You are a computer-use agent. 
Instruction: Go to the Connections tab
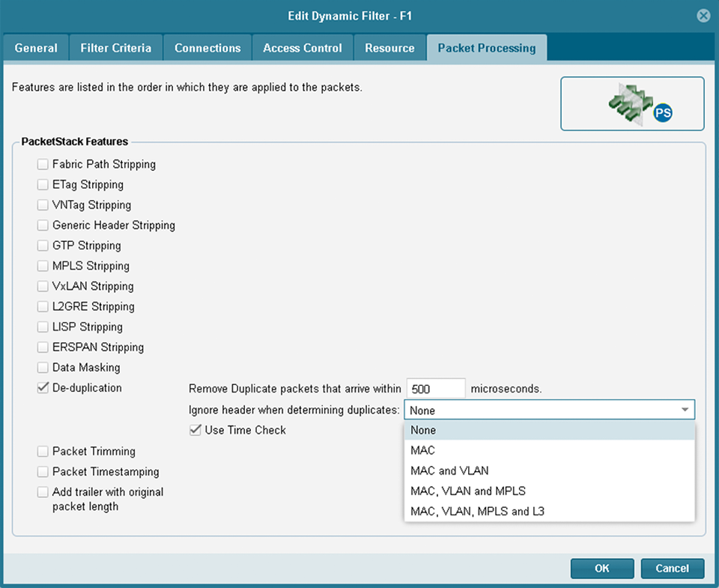pos(207,48)
